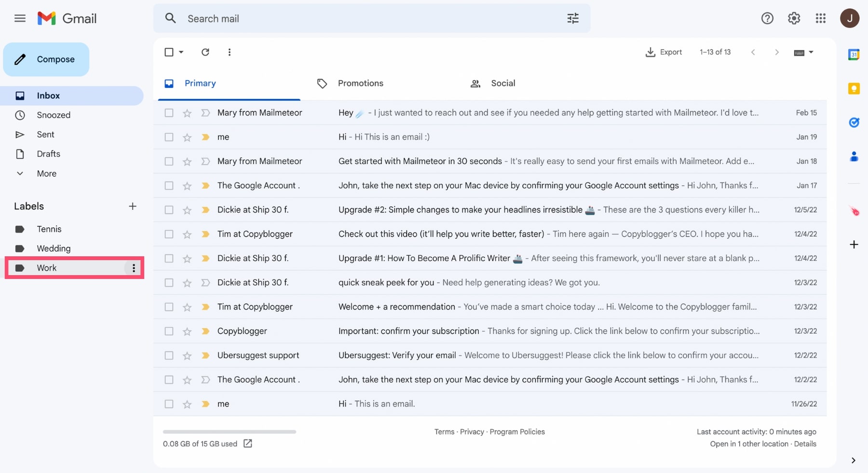Click the Gmail logo
Viewport: 868px width, 473px height.
pos(67,18)
